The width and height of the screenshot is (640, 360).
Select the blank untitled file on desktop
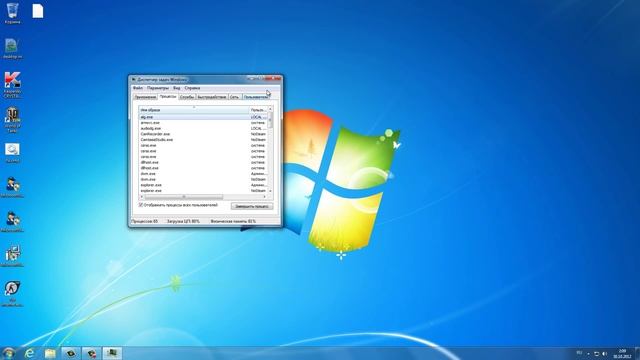[38, 11]
